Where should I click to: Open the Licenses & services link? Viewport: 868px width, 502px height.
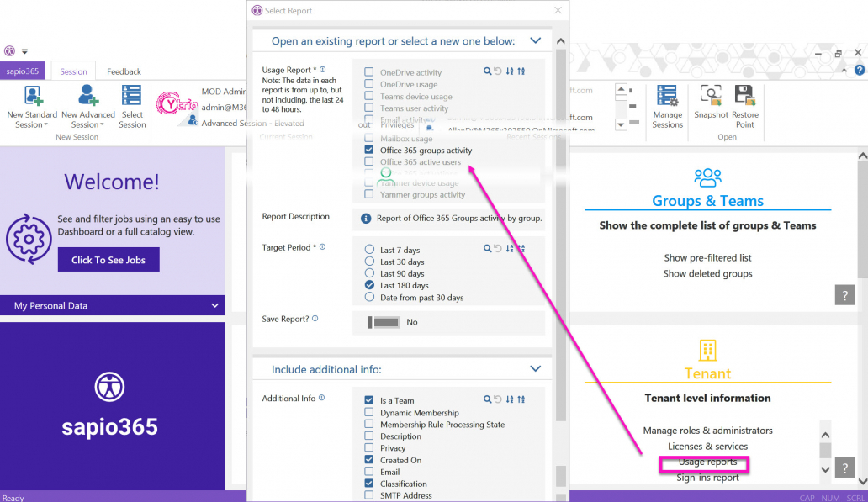coord(707,447)
